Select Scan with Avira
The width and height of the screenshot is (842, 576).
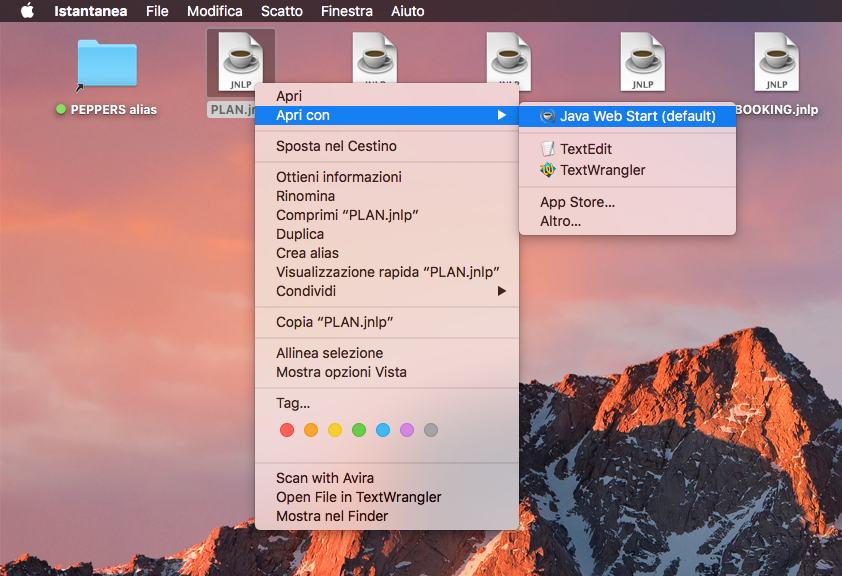coord(387,478)
